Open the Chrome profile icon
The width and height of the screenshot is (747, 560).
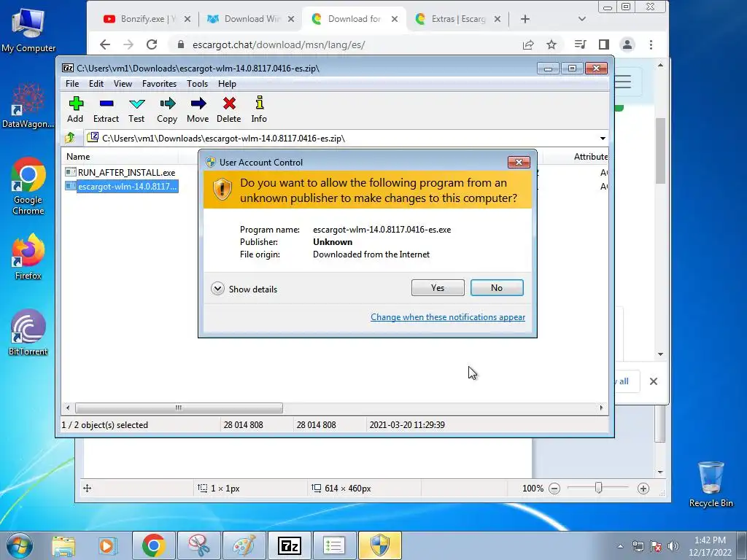(x=627, y=44)
